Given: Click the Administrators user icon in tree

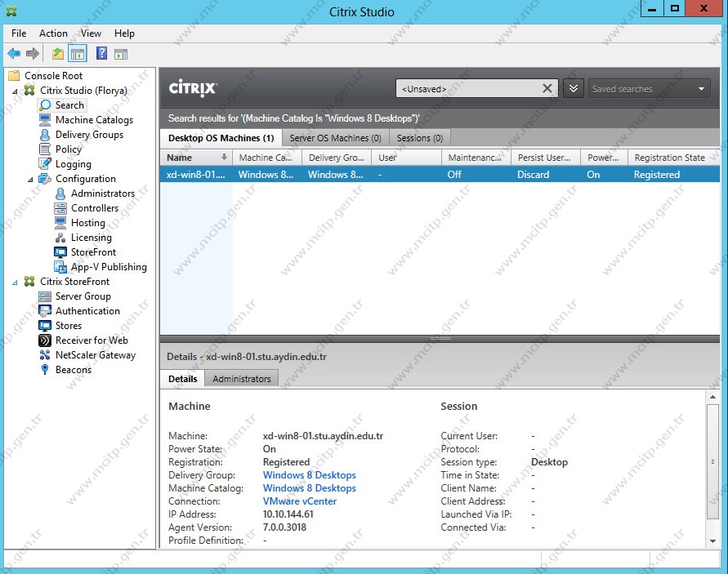Looking at the screenshot, I should coord(60,193).
